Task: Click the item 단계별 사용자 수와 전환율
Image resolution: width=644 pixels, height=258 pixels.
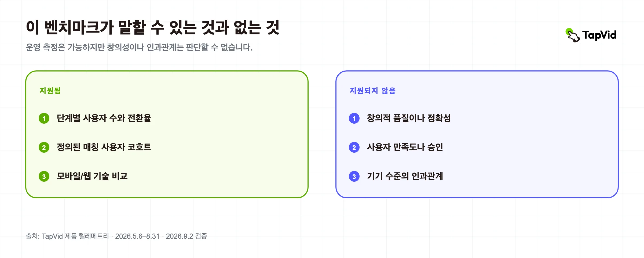Action: tap(104, 118)
